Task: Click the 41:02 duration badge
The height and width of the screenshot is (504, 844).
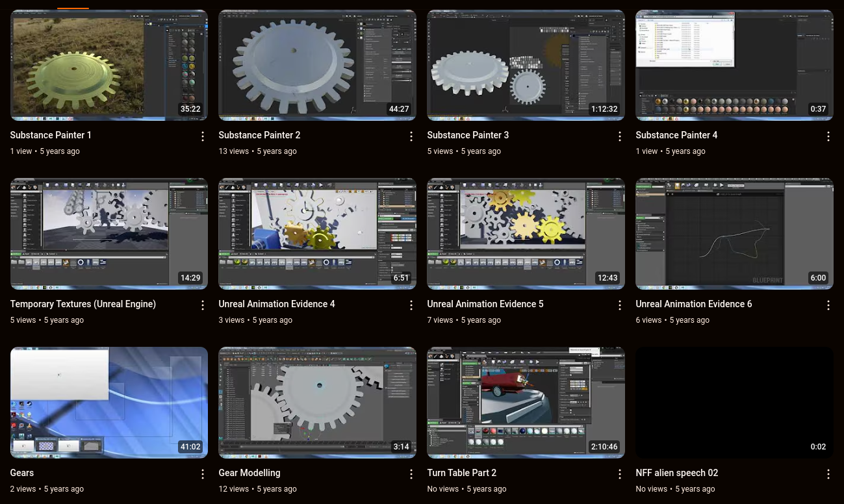Action: pyautogui.click(x=190, y=447)
